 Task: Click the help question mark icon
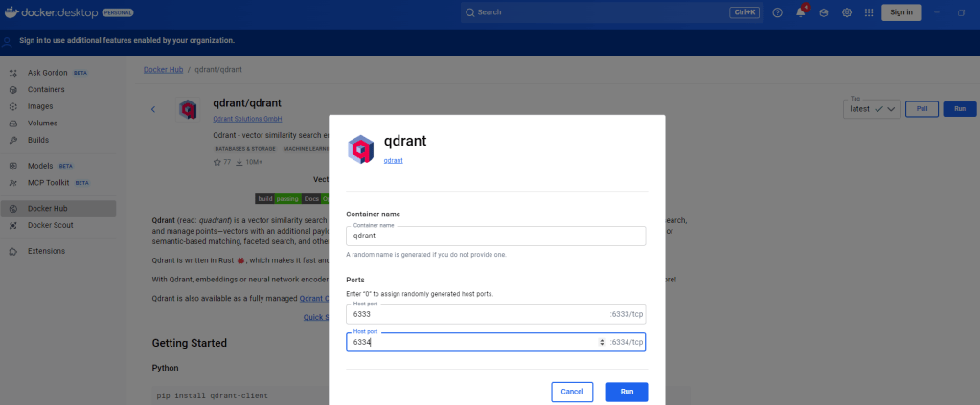777,12
